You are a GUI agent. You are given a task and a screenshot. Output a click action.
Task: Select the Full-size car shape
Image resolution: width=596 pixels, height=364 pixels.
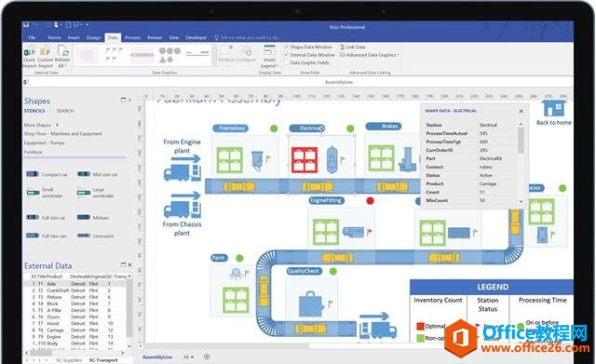pyautogui.click(x=46, y=217)
